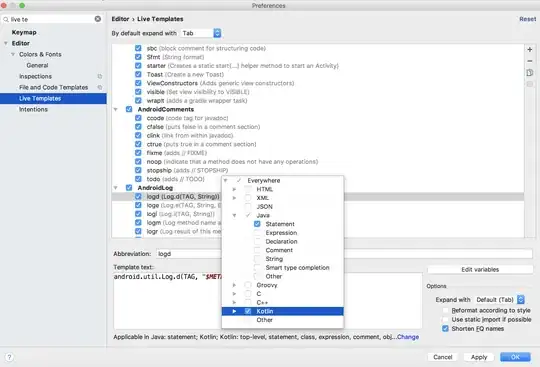The width and height of the screenshot is (540, 367).
Task: Click the search magnifier icon
Action: click(6, 19)
